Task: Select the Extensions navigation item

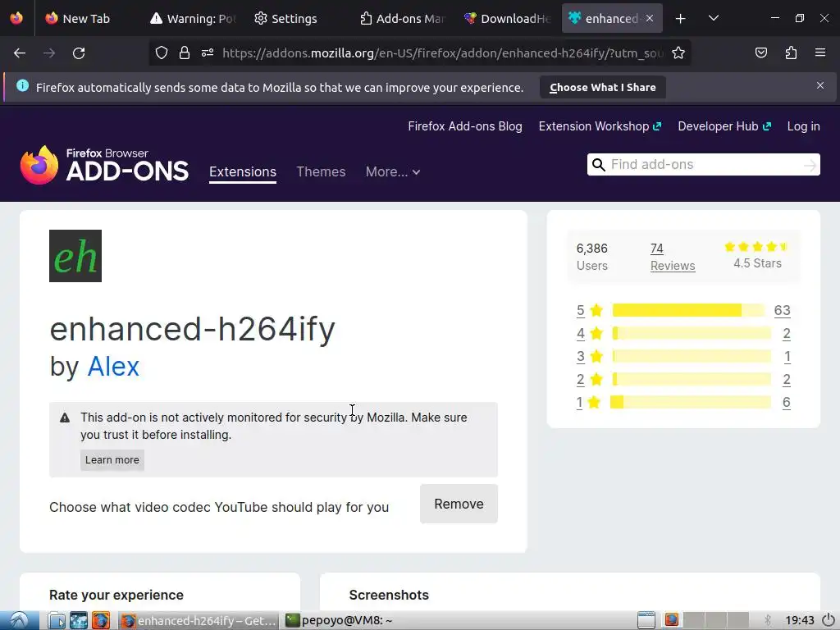Action: tap(243, 172)
